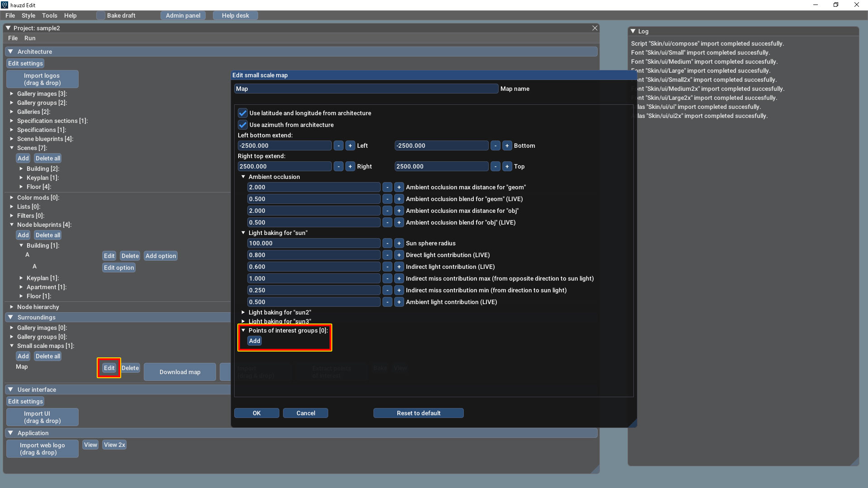Toggle the checkbox next to Bake draft
Screen dimensions: 868x488
point(100,15)
